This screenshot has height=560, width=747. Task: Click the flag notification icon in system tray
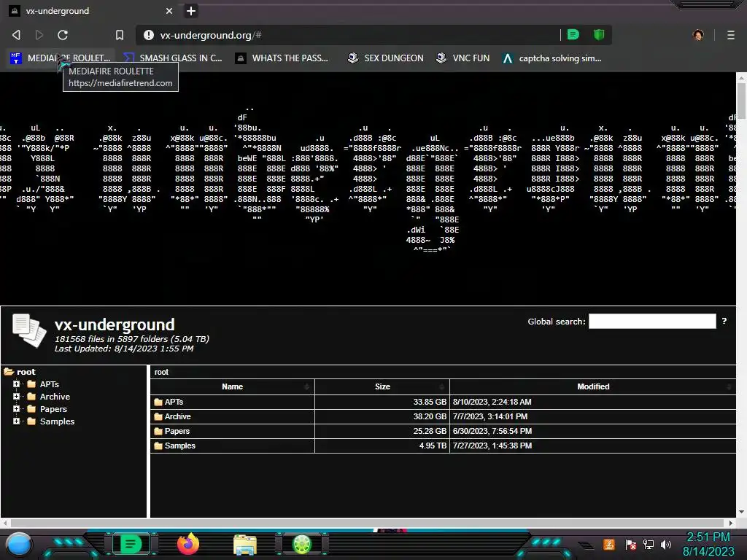pos(631,544)
